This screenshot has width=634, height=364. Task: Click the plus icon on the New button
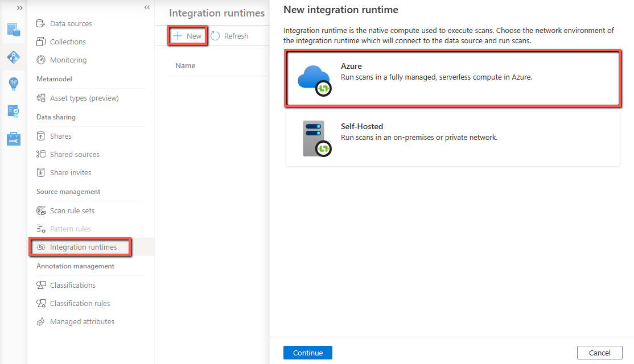pos(178,36)
